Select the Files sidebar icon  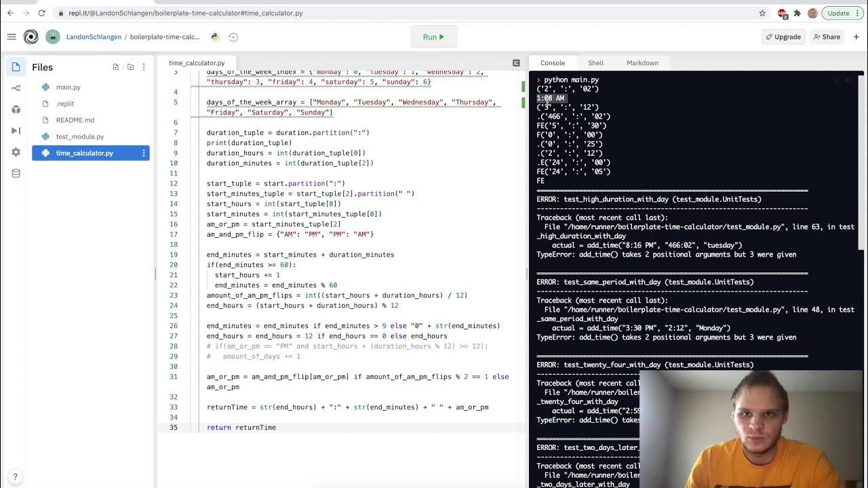click(x=16, y=66)
